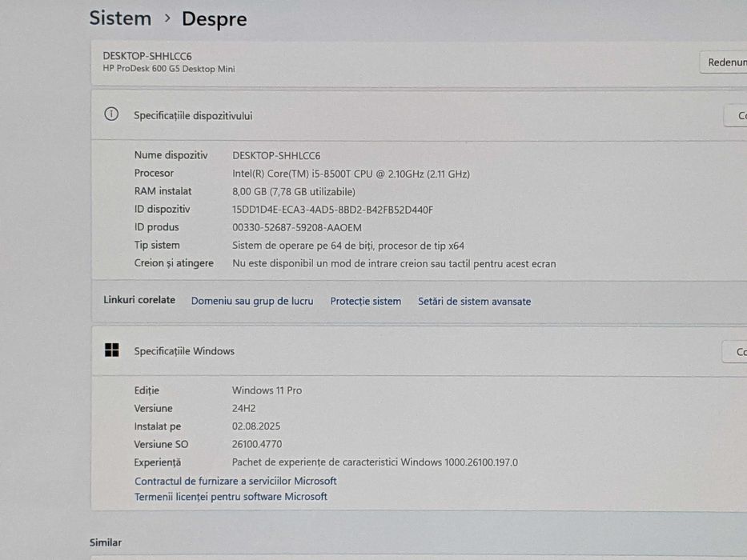Open the Protecție sistem link
The image size is (747, 560).
click(365, 302)
